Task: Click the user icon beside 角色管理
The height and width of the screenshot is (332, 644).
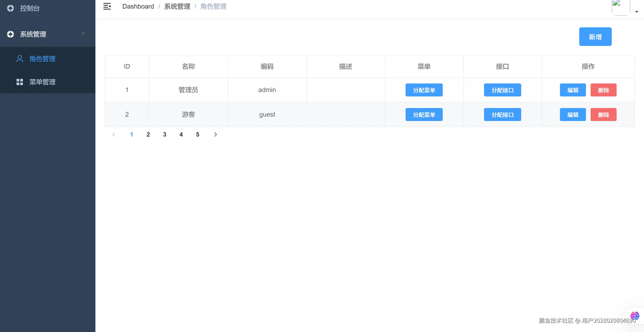Action: tap(20, 59)
